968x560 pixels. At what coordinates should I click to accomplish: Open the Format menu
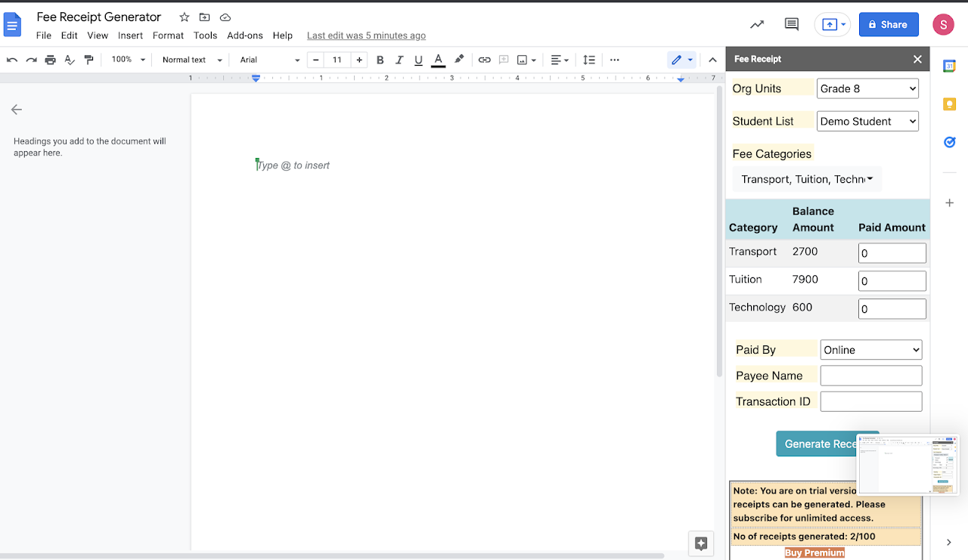click(168, 36)
